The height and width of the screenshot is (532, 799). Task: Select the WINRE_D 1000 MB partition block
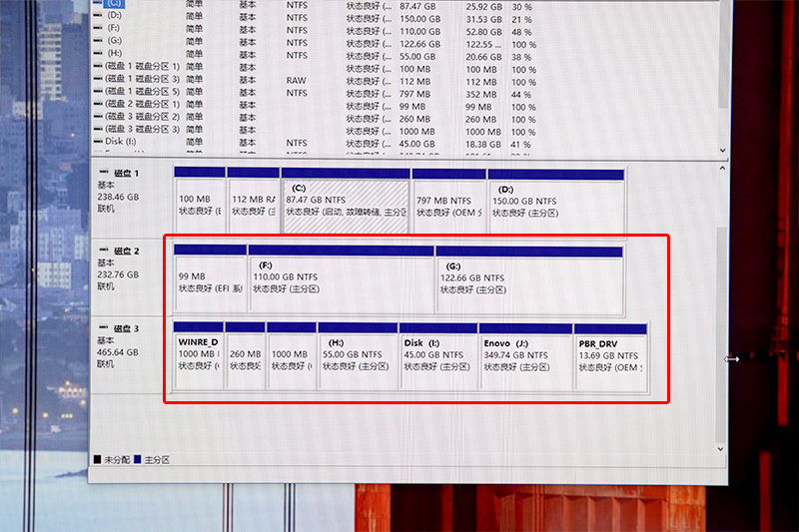198,356
